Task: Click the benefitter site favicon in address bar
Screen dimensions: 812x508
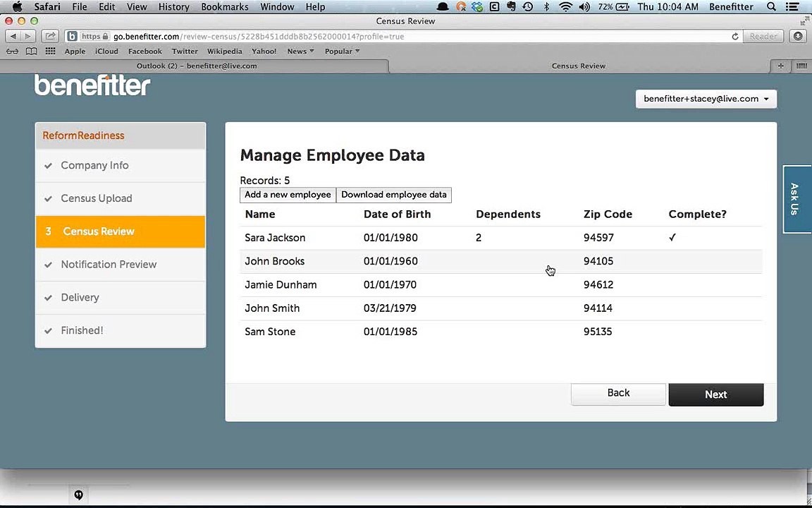Action: pyautogui.click(x=73, y=36)
